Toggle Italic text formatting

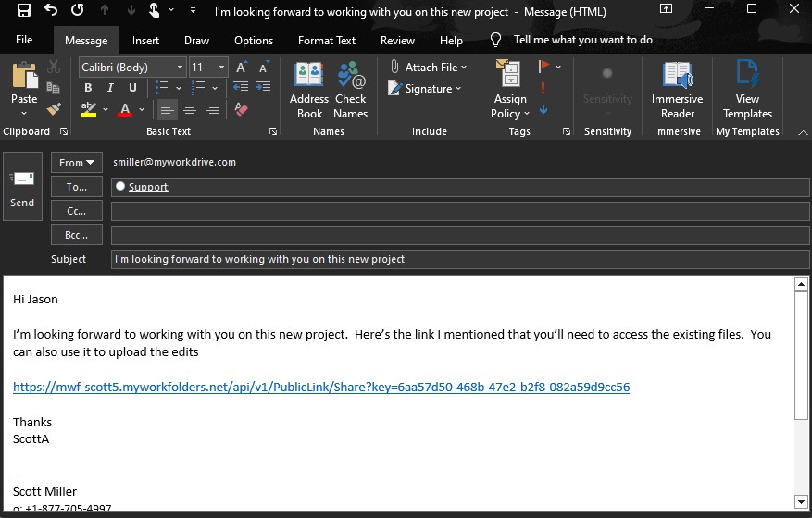pos(110,88)
